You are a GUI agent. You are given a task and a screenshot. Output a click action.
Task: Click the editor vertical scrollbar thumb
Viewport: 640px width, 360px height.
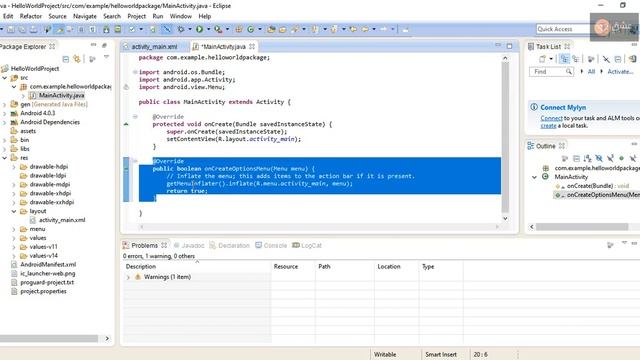(505, 137)
